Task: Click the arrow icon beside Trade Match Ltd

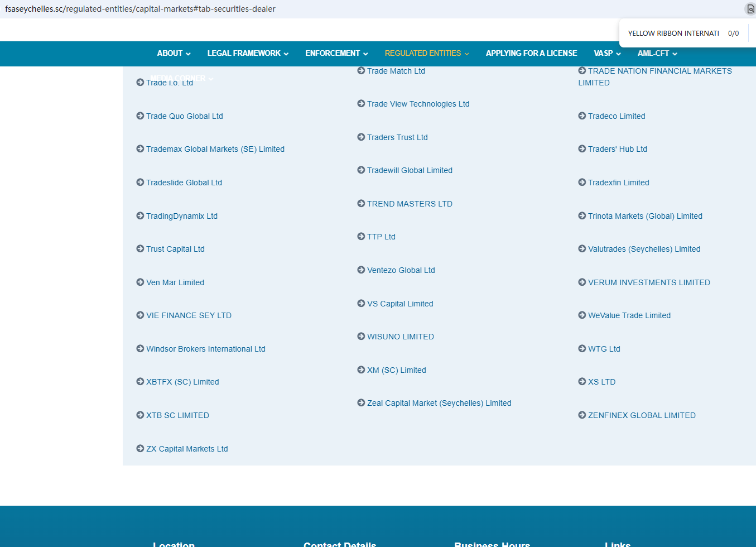Action: (361, 70)
